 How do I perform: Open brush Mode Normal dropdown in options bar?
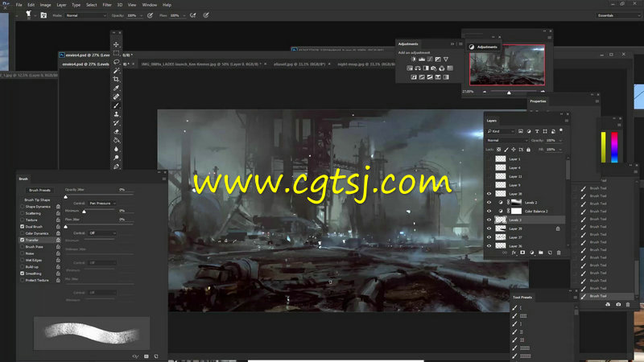pyautogui.click(x=86, y=15)
